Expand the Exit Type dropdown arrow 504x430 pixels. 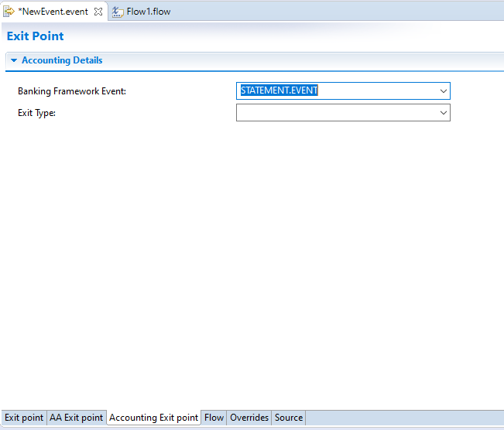(x=444, y=113)
